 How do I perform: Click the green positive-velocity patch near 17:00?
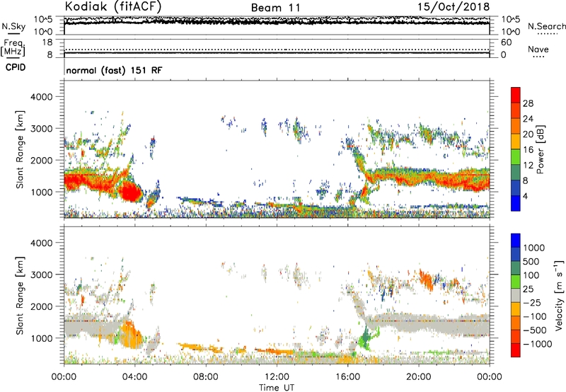tap(366, 340)
